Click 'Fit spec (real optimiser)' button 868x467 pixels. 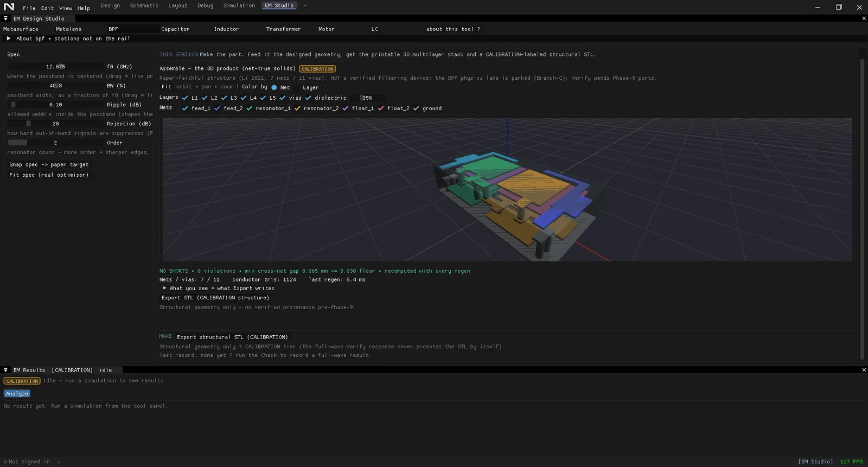click(x=49, y=175)
